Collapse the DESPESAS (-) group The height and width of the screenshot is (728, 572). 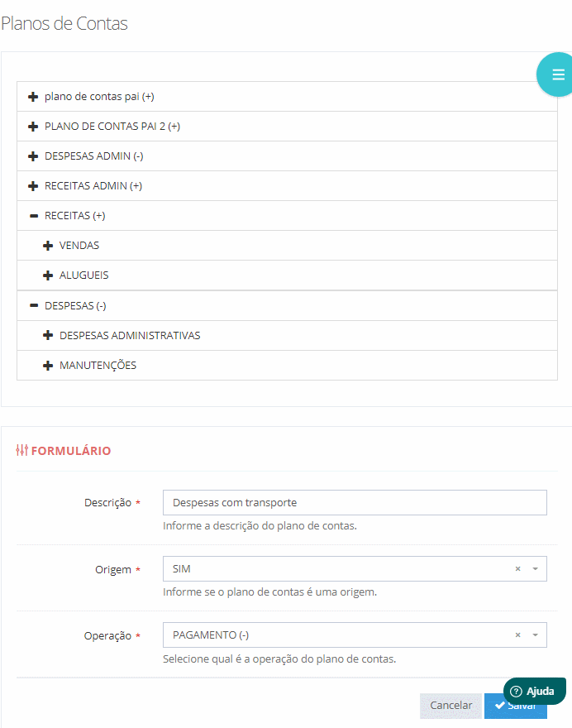(33, 306)
